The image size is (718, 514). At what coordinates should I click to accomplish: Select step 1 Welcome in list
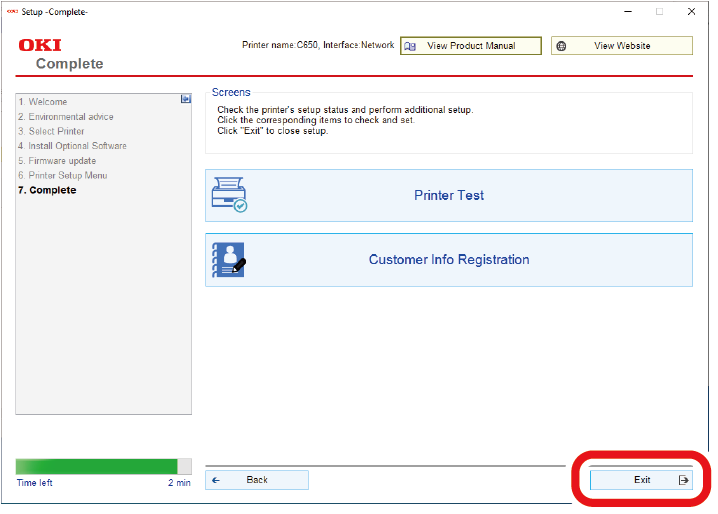tap(43, 102)
